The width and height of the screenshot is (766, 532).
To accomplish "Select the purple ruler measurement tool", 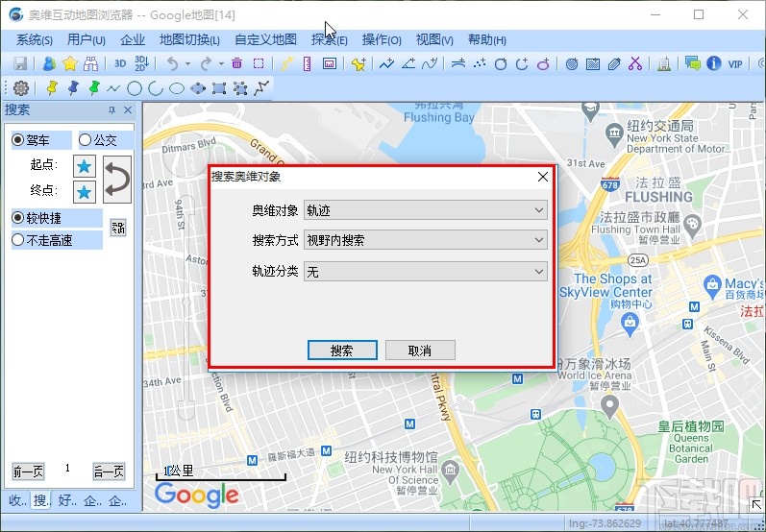I will pyautogui.click(x=308, y=63).
